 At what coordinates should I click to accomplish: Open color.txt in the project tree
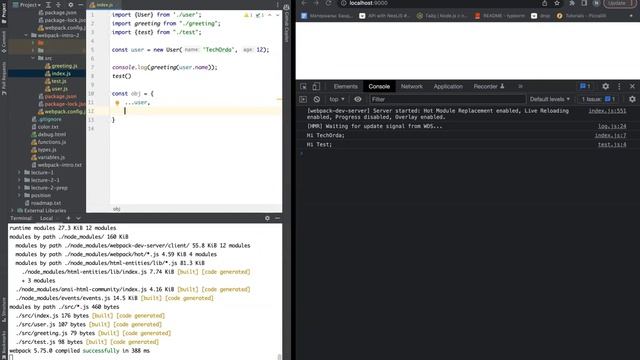pos(45,127)
